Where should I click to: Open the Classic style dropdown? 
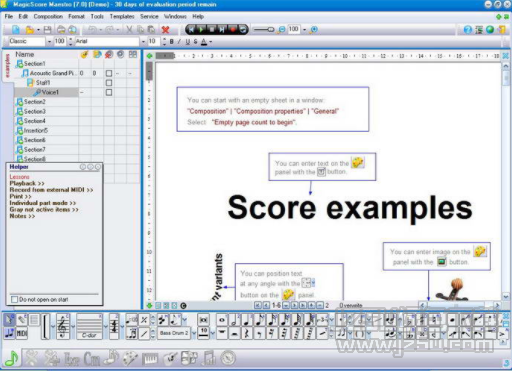tap(49, 41)
